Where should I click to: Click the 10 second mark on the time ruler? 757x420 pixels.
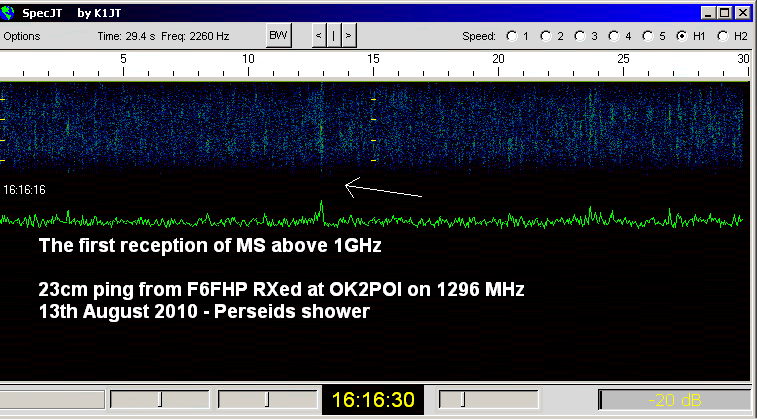click(x=248, y=59)
